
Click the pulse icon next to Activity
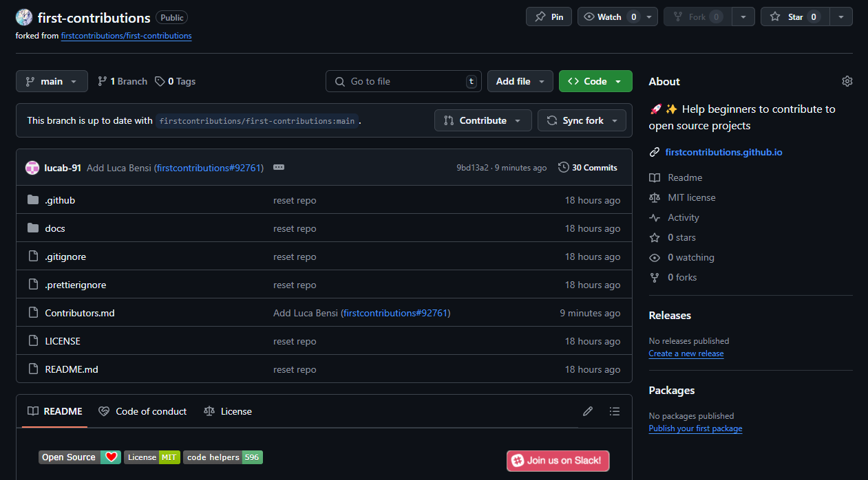point(655,217)
